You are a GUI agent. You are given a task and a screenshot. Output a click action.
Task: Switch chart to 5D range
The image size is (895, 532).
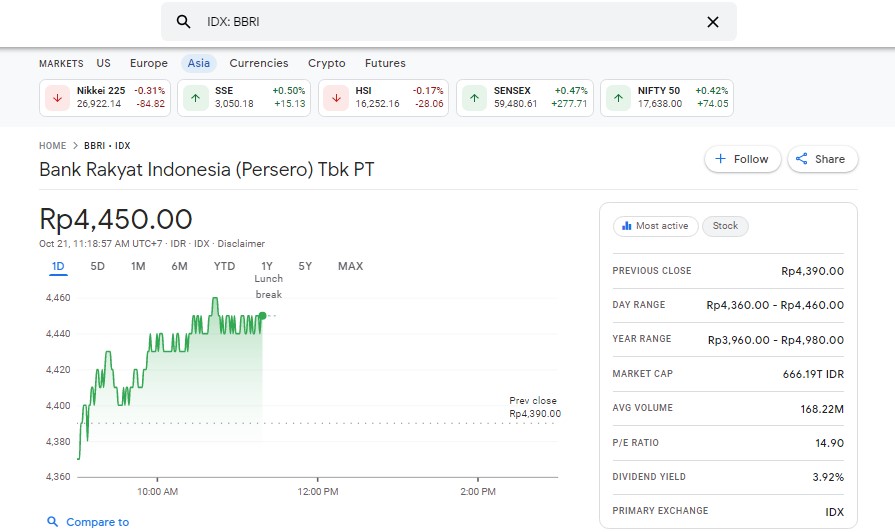click(98, 267)
